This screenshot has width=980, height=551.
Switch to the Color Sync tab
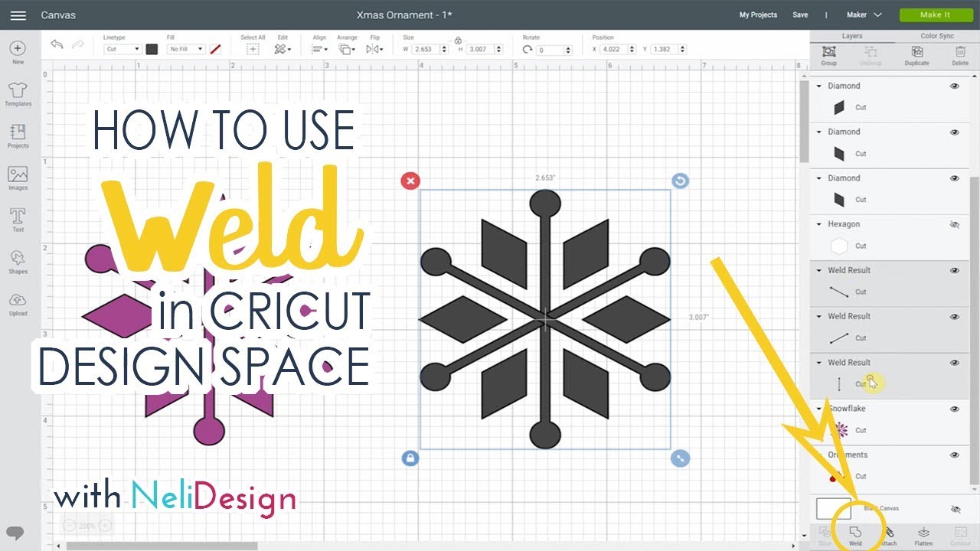coord(936,36)
